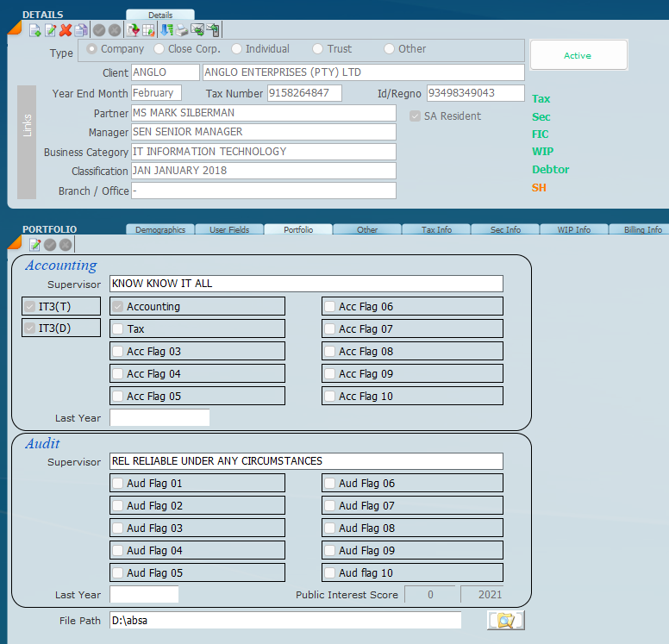The height and width of the screenshot is (644, 669).
Task: Click the email envelope icon in Details toolbar
Action: pos(197,30)
